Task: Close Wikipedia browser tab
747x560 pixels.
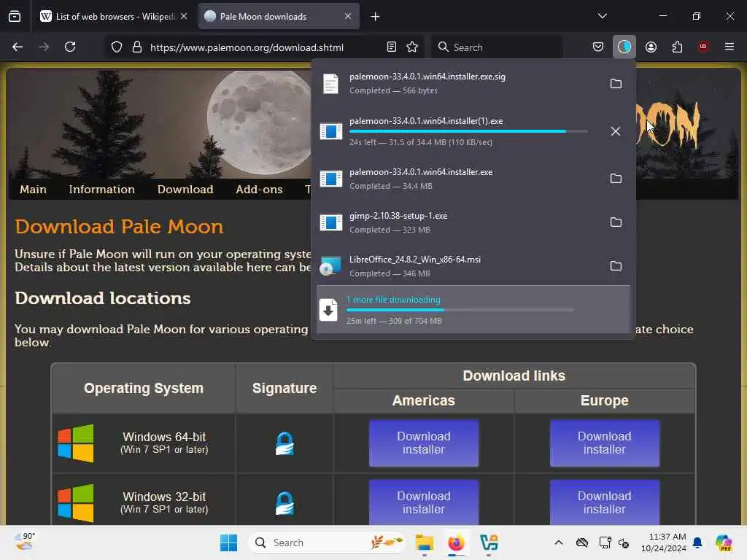Action: tap(184, 17)
